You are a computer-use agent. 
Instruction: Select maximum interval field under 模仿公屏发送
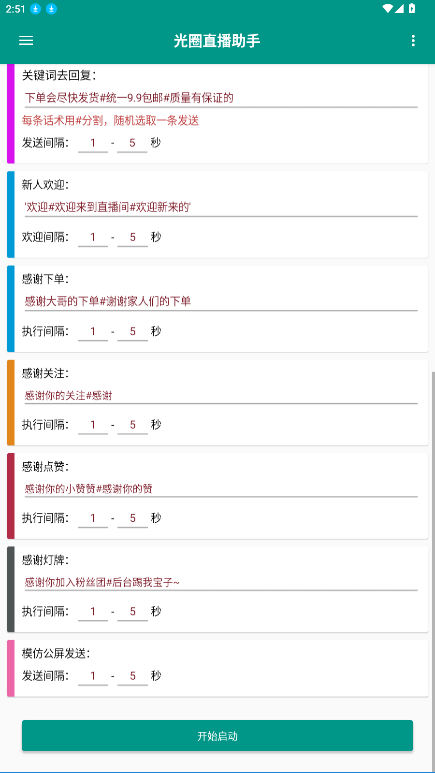(x=133, y=676)
